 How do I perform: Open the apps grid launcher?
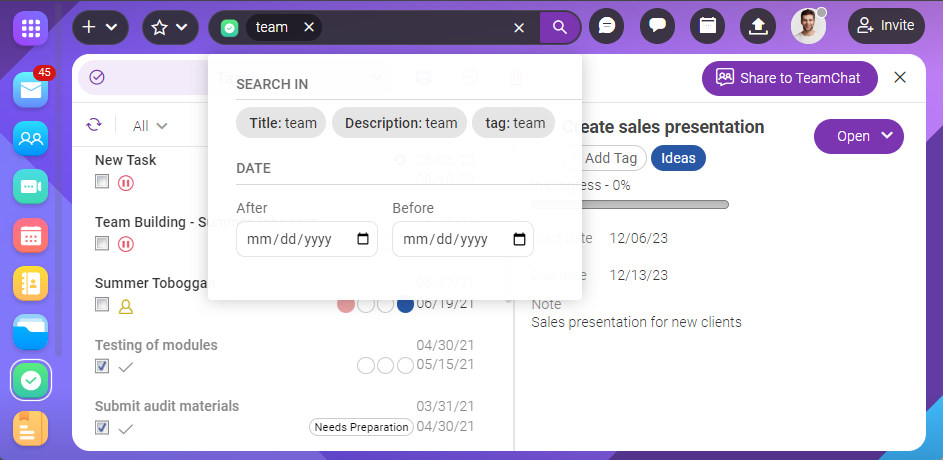point(30,27)
